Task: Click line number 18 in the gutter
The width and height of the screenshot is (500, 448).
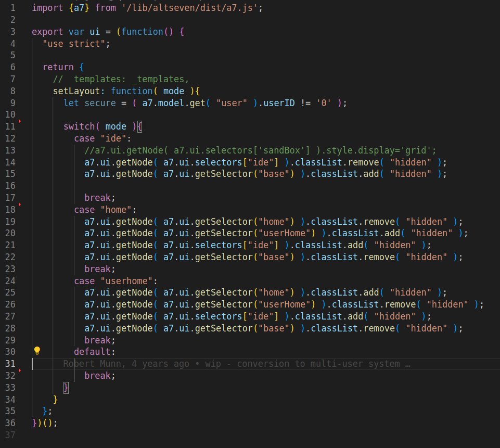Action: click(x=10, y=210)
